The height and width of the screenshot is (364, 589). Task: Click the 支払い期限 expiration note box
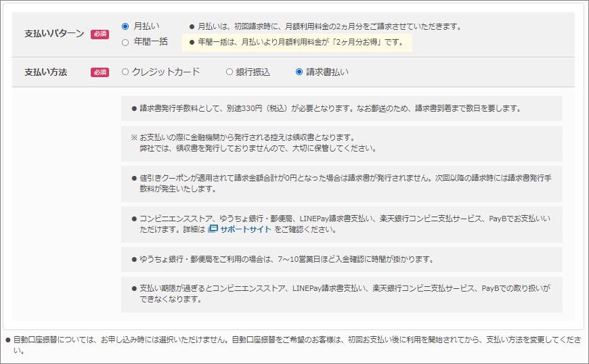point(341,294)
